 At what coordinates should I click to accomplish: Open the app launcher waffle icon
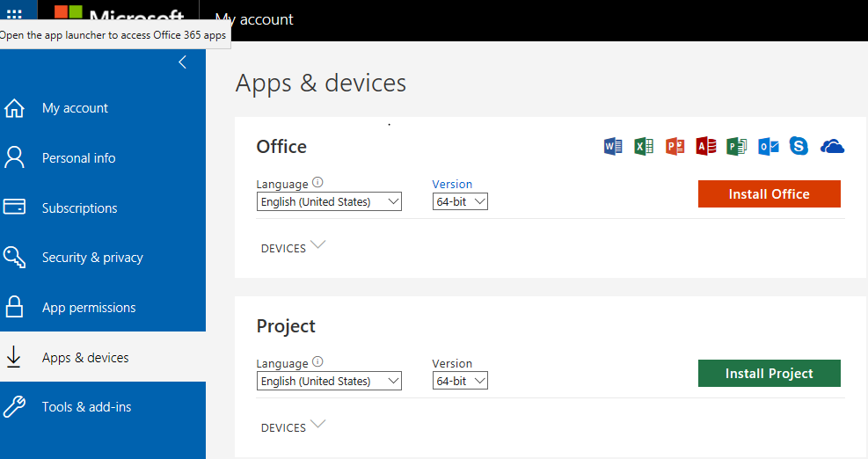[x=14, y=12]
